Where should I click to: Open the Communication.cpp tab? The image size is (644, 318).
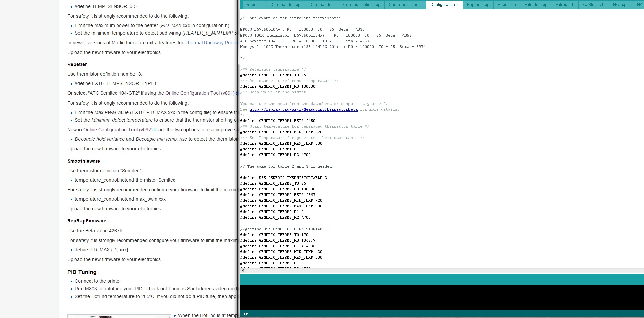pos(362,5)
